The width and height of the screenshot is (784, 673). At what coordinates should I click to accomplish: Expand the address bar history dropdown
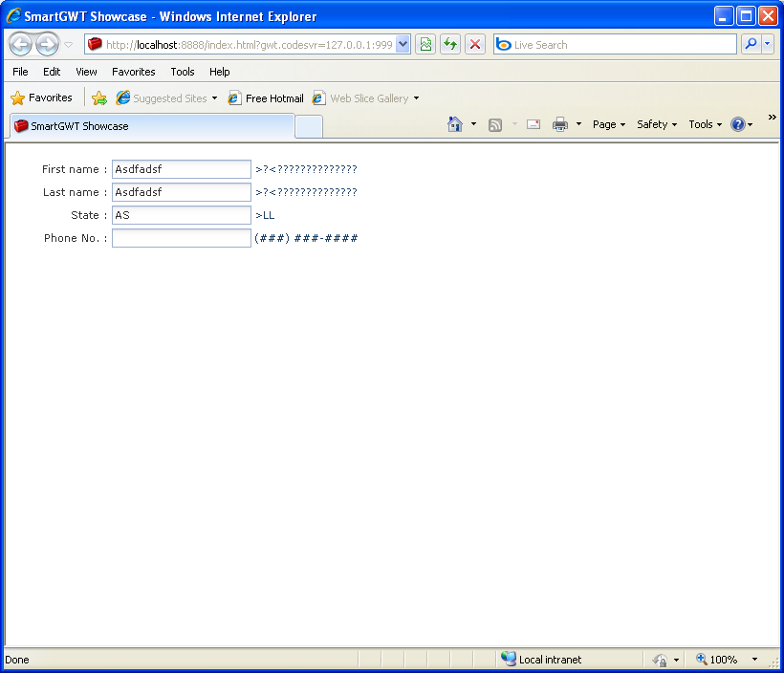click(403, 45)
